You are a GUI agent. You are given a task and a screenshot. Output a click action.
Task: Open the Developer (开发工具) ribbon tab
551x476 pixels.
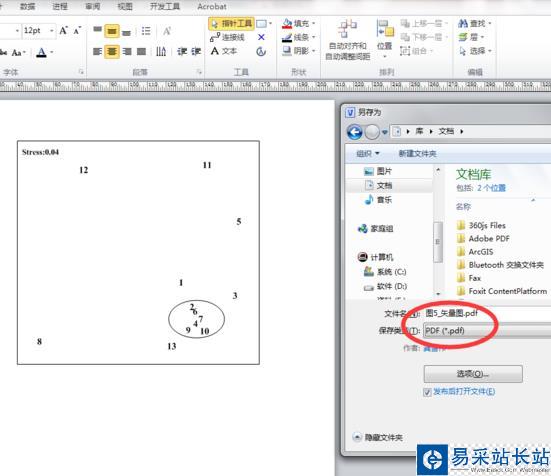pyautogui.click(x=165, y=6)
